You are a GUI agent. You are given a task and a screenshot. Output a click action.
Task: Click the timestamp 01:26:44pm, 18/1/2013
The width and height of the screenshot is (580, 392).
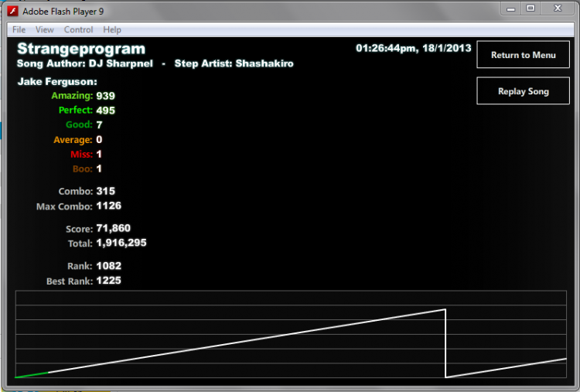point(414,48)
